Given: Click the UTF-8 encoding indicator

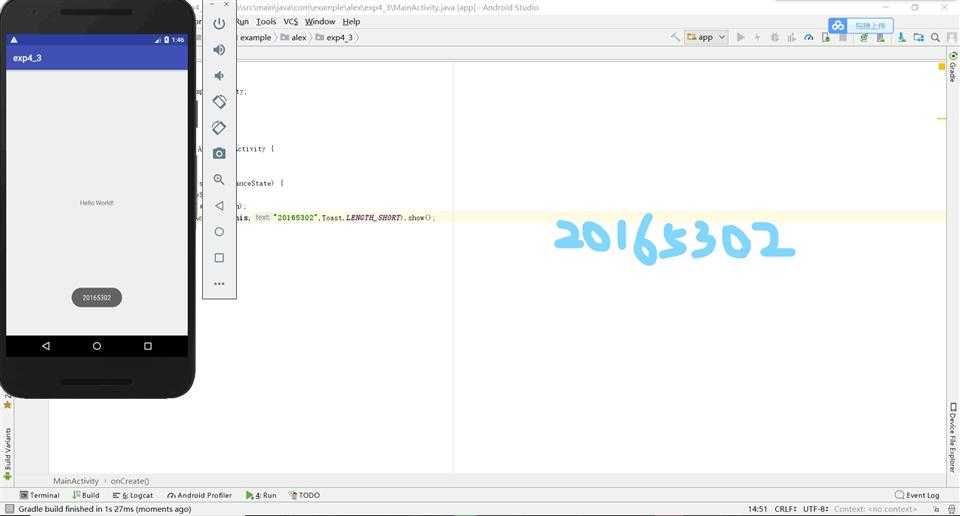Looking at the screenshot, I should click(816, 509).
